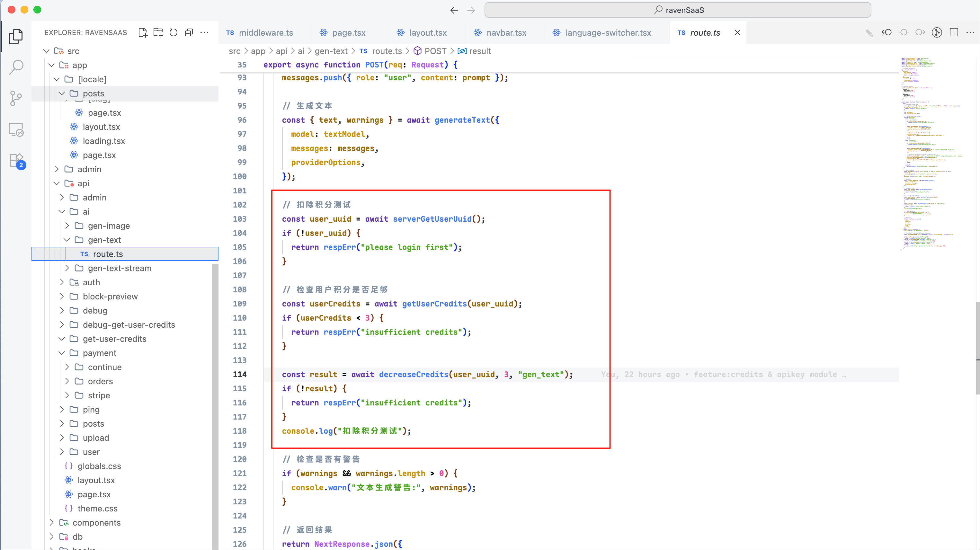
Task: Click the Explorer vertical scrollbar
Action: pos(215,407)
